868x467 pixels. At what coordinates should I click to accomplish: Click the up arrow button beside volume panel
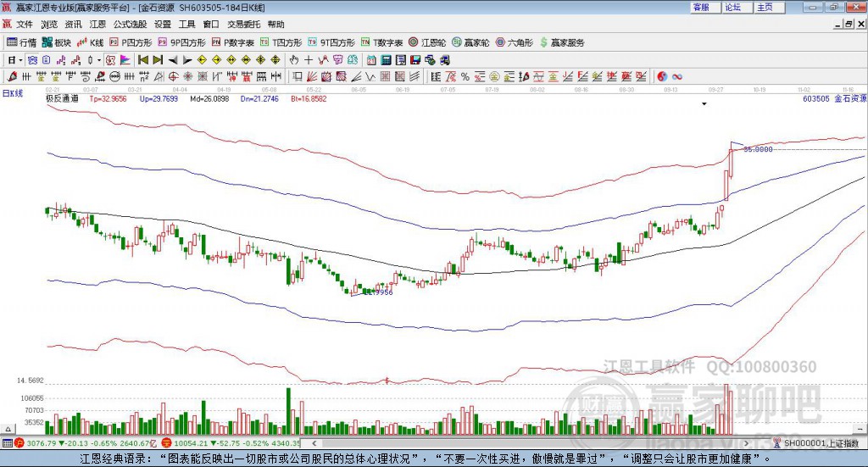coord(7,429)
